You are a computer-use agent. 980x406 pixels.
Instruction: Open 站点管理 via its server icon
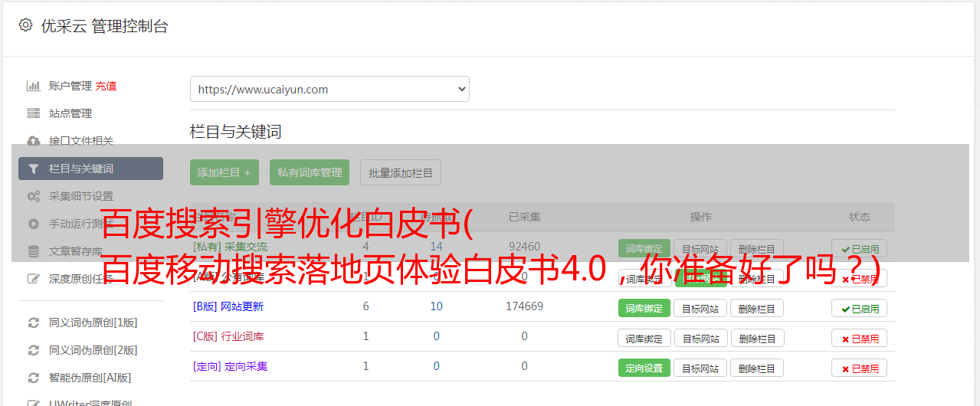(x=33, y=113)
